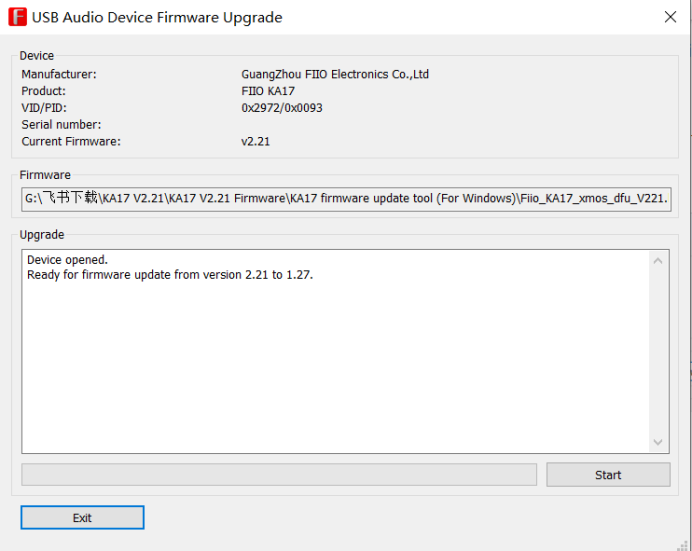Click the empty upgrade progress bar
The image size is (692, 551).
(x=279, y=474)
